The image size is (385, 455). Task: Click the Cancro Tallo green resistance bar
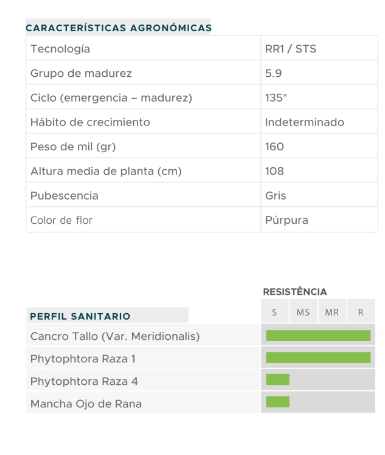tap(318, 335)
